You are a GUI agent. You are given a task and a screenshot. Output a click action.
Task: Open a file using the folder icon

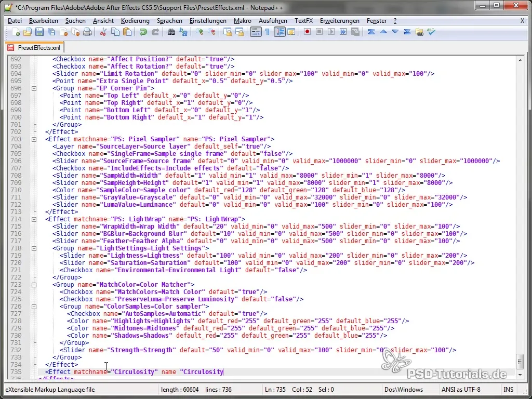(x=28, y=32)
